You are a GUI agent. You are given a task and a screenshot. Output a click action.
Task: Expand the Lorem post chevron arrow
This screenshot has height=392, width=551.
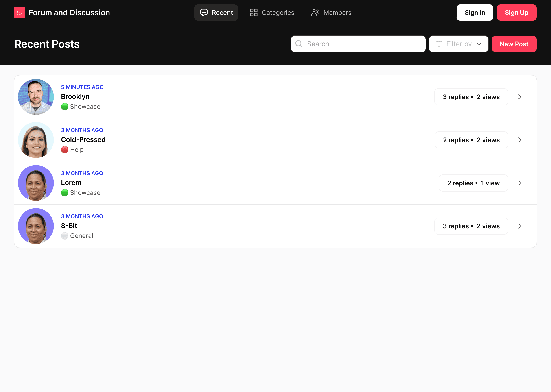(x=519, y=183)
